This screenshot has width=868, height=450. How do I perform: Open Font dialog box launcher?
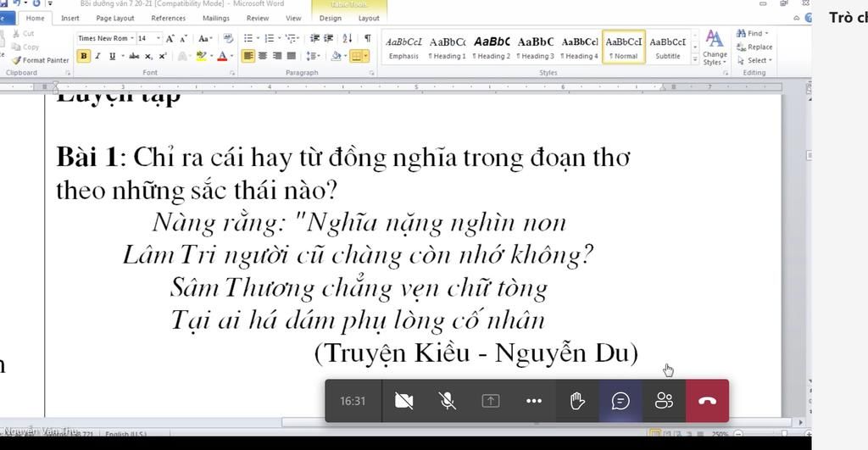pyautogui.click(x=232, y=73)
